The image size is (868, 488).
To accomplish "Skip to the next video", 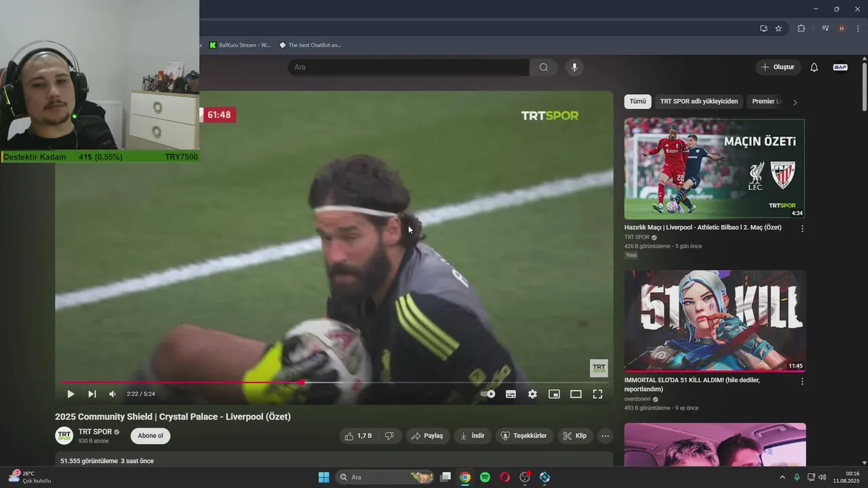I will click(x=92, y=394).
